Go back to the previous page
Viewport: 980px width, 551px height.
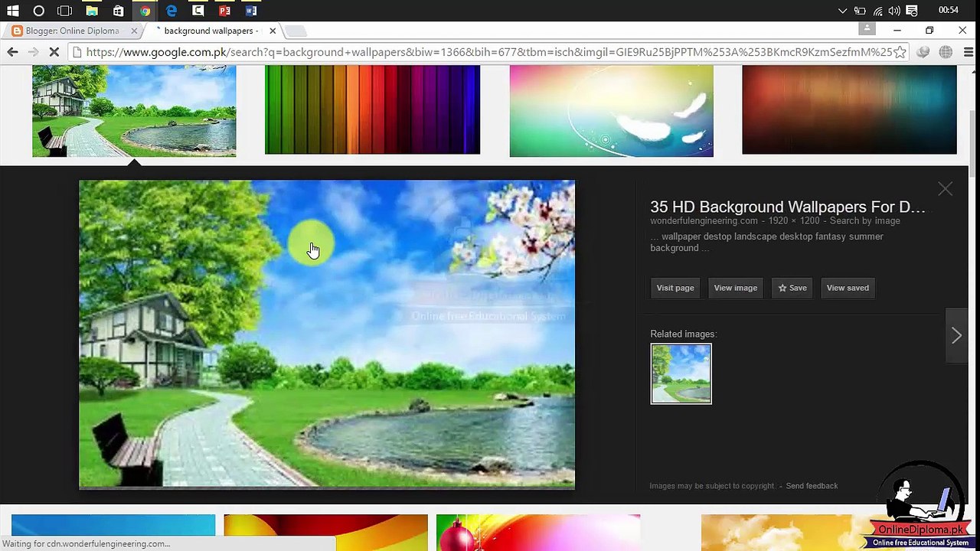click(x=12, y=52)
